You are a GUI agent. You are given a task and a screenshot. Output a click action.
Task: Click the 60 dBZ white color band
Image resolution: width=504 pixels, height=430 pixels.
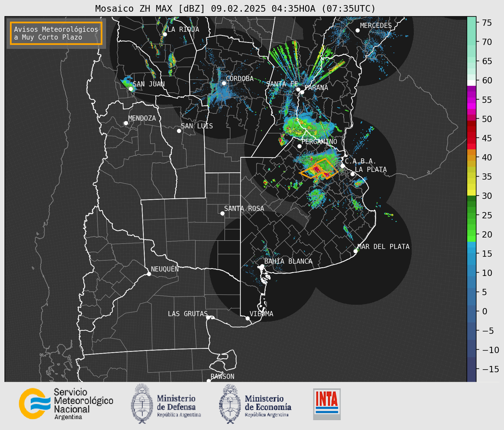pos(471,83)
